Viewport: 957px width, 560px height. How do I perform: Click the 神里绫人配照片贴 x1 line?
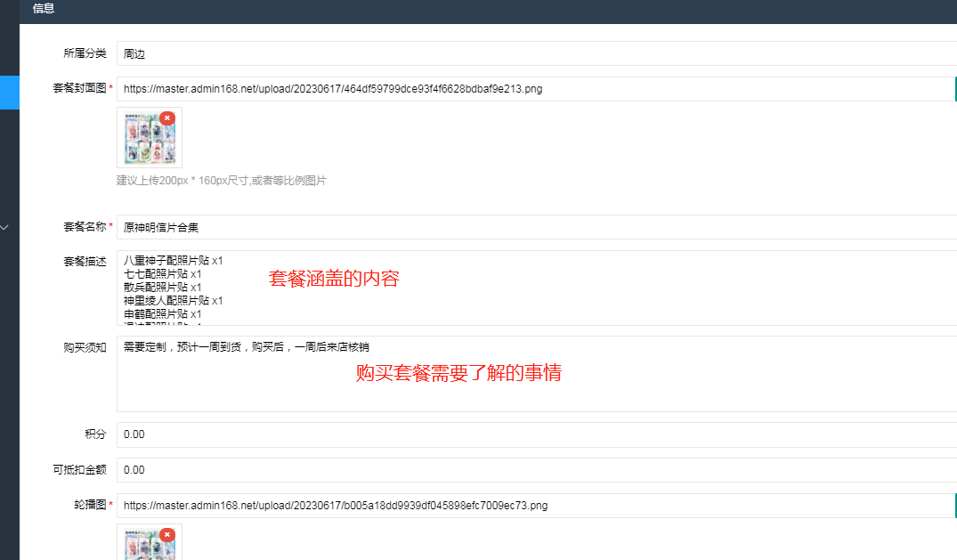[174, 301]
